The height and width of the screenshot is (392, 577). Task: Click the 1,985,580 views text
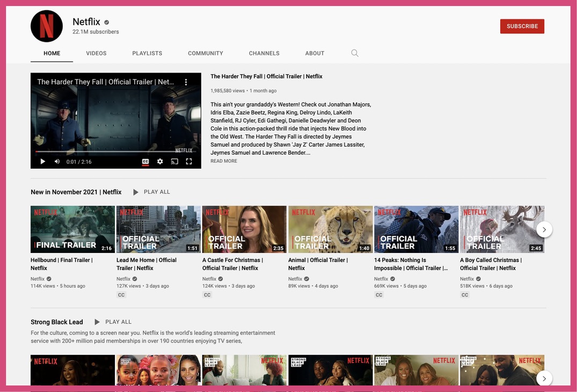228,91
